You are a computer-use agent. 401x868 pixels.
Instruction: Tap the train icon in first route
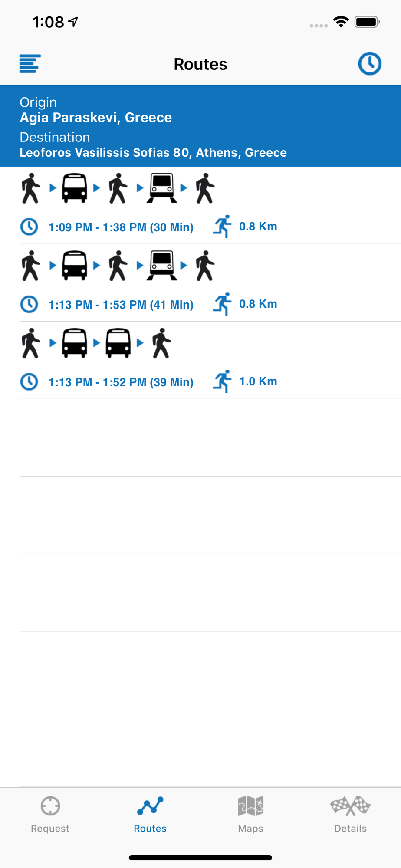tap(162, 188)
